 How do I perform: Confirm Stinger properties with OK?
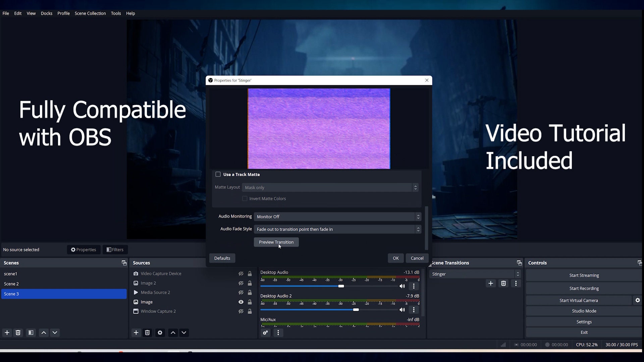[396, 258]
